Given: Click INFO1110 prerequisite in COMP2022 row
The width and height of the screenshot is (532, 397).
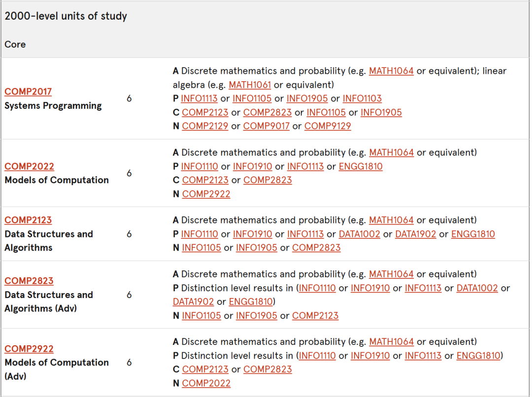Looking at the screenshot, I should (x=199, y=166).
